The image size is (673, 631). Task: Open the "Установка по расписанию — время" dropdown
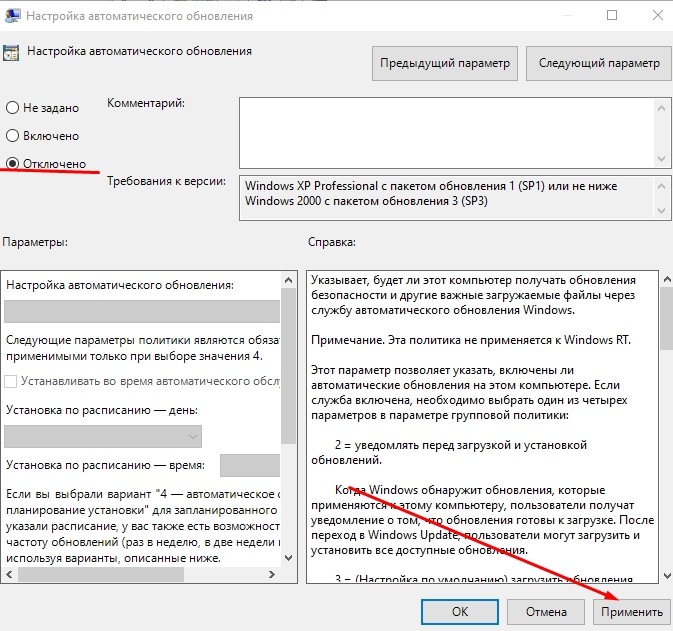(x=250, y=465)
